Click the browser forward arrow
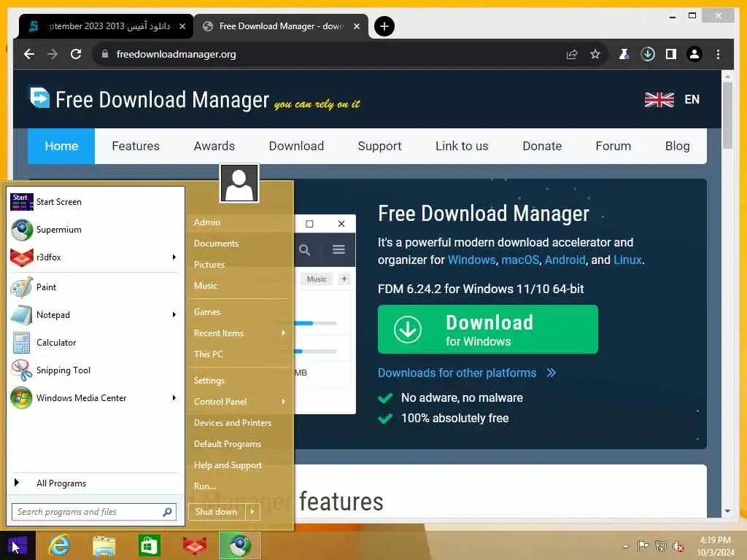The image size is (747, 560). tap(53, 54)
